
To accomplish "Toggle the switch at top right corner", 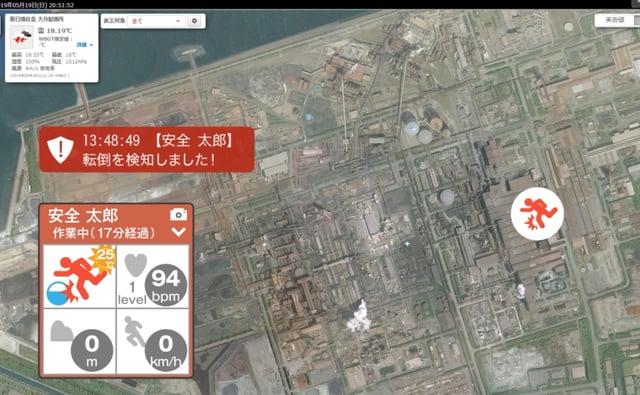I will (x=637, y=20).
